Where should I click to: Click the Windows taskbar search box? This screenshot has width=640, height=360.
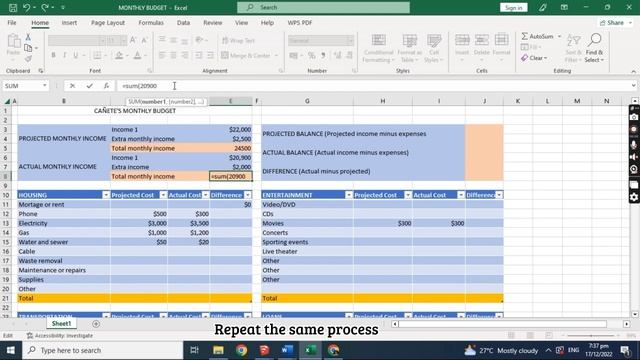click(x=102, y=350)
